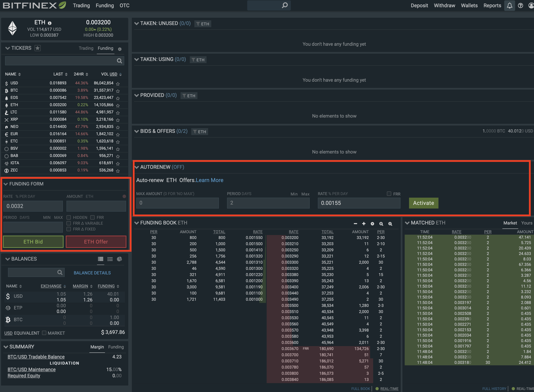This screenshot has width=534, height=392.
Task: Open the Trading menu
Action: [81, 5]
